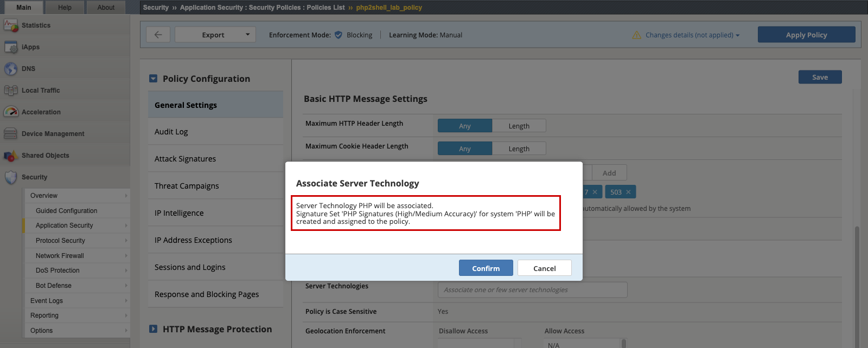Image resolution: width=868 pixels, height=348 pixels.
Task: Switch to the About tab
Action: [106, 8]
